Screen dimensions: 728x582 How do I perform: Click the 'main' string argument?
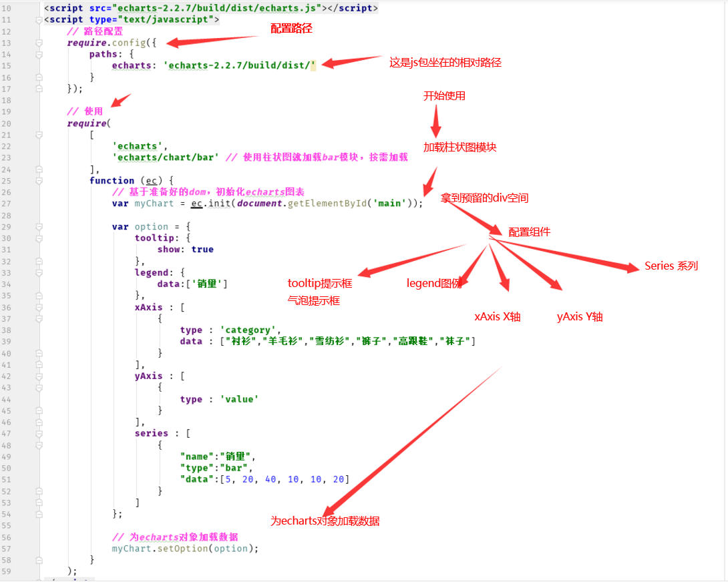click(x=389, y=204)
